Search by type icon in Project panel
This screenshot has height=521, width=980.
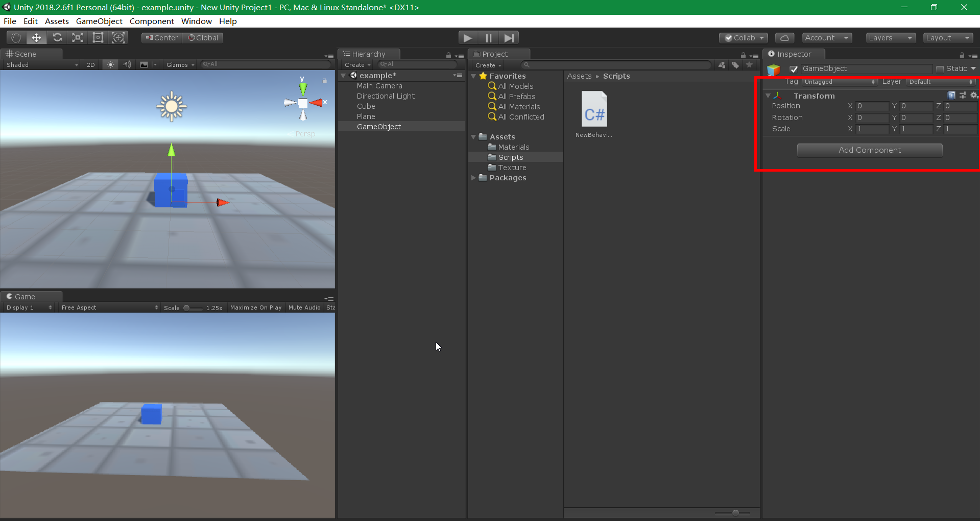[722, 65]
